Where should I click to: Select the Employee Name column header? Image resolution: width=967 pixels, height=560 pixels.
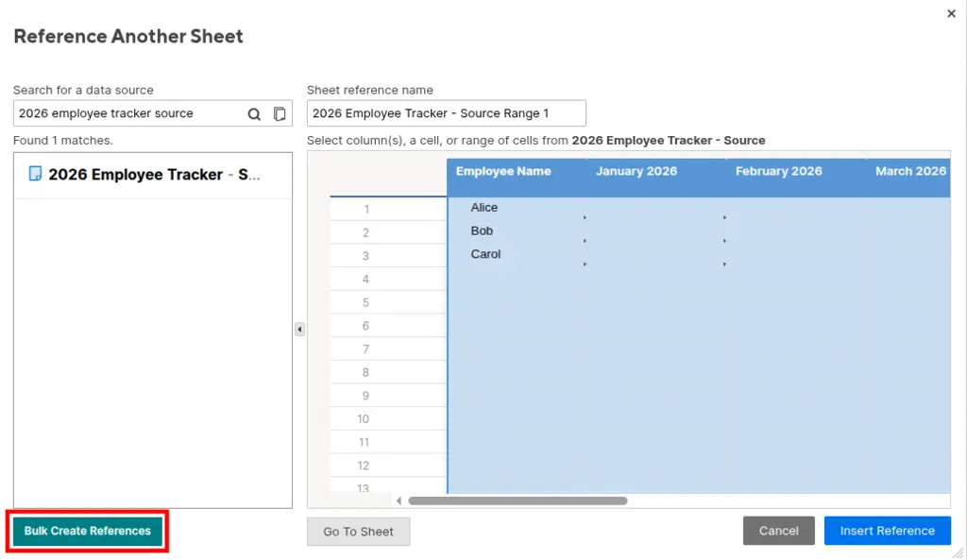517,178
